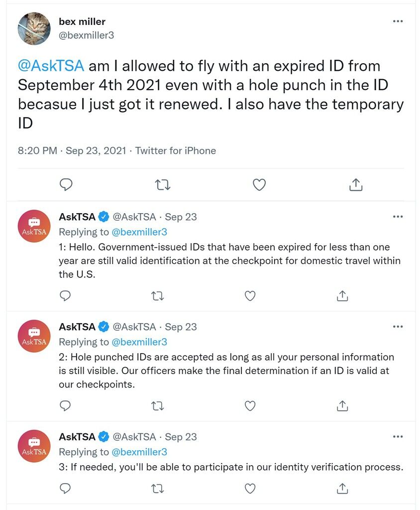Retweet bex miller's main tweet
420x510 pixels.
(162, 185)
